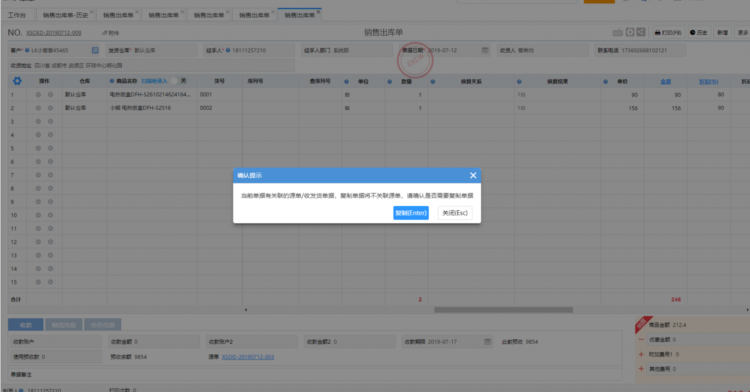Viewport: 750px width, 392px height.
Task: Click the horizontal table scrollbar thumb
Action: point(503,310)
